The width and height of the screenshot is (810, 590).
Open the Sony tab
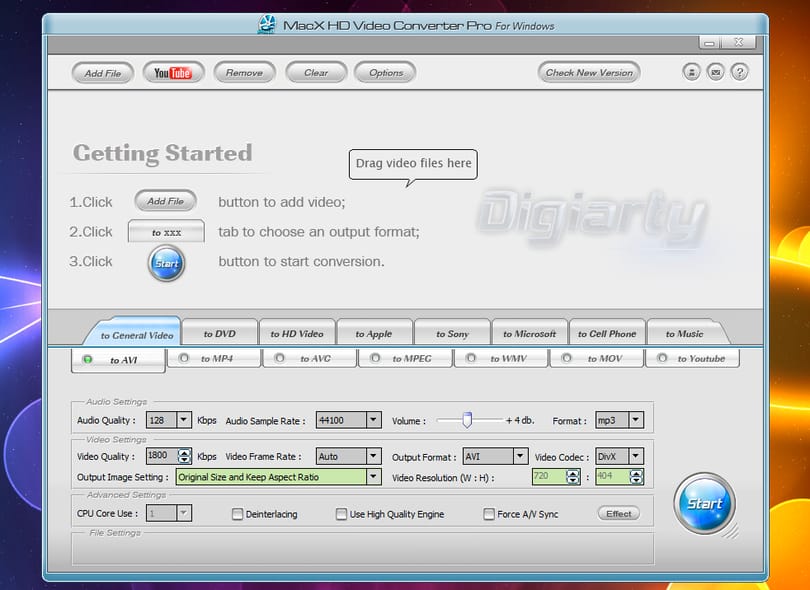point(452,333)
